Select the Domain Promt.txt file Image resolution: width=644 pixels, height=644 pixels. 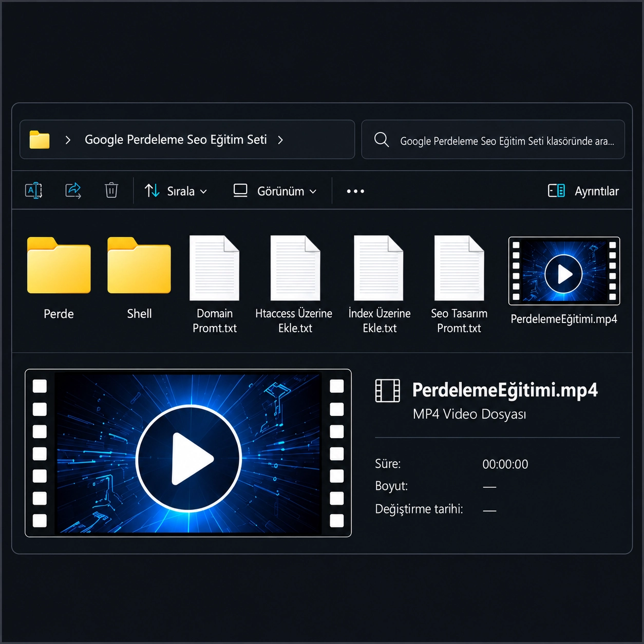[x=215, y=285]
